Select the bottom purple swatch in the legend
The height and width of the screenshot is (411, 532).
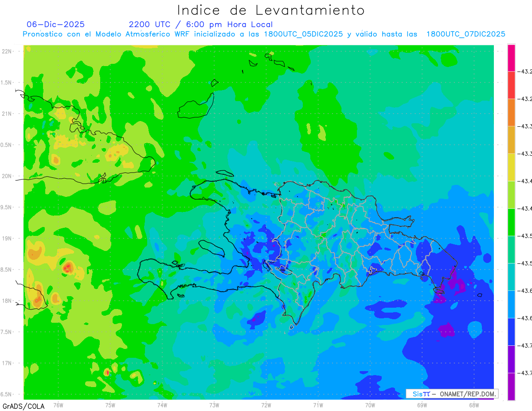(x=511, y=387)
